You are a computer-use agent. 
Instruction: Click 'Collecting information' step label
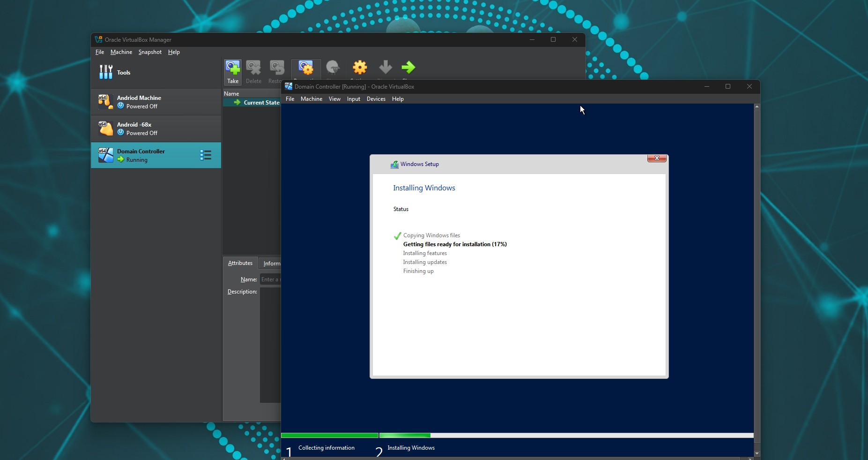[326, 448]
